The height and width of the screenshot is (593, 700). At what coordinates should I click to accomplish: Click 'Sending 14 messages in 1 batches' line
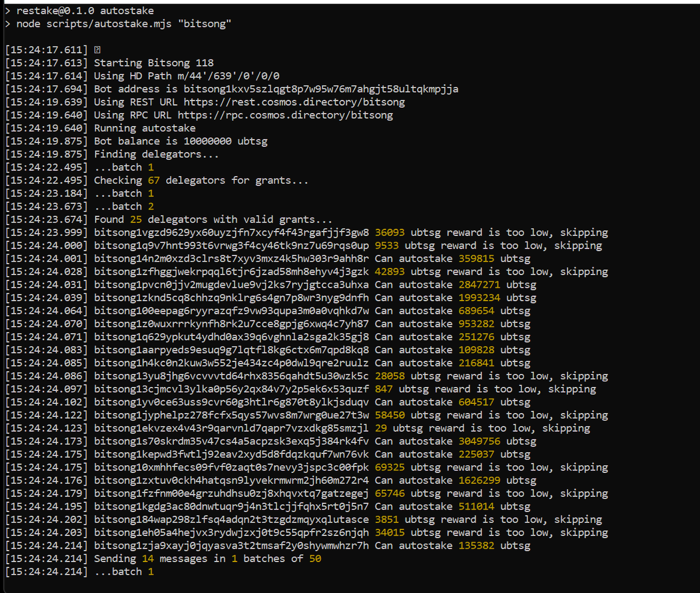click(x=208, y=559)
